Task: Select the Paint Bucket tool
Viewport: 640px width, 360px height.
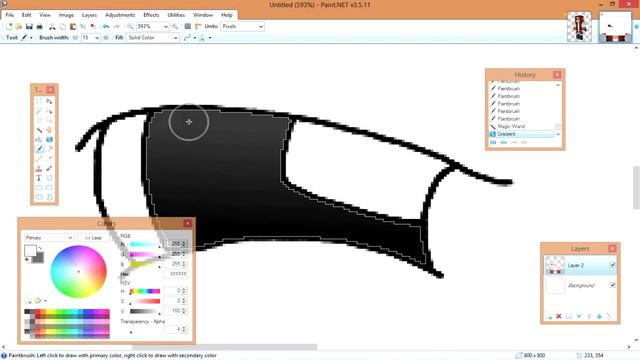Action: click(39, 140)
